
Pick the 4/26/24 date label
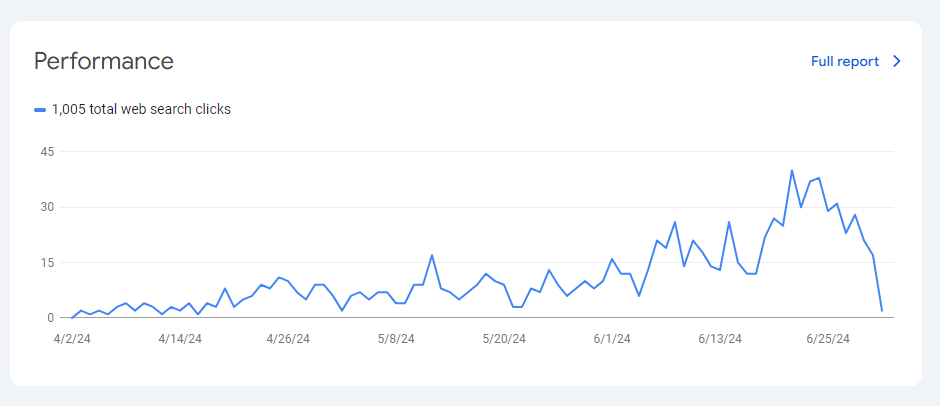tap(288, 339)
